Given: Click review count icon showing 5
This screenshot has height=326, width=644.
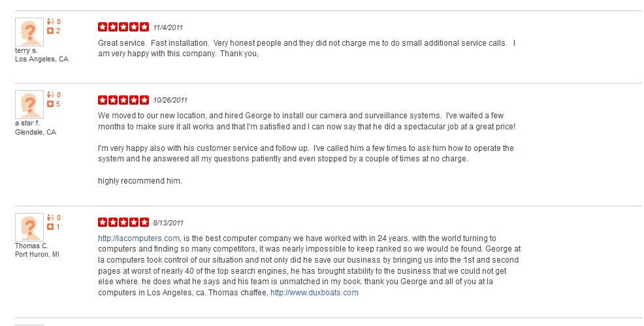Looking at the screenshot, I should click(x=50, y=104).
